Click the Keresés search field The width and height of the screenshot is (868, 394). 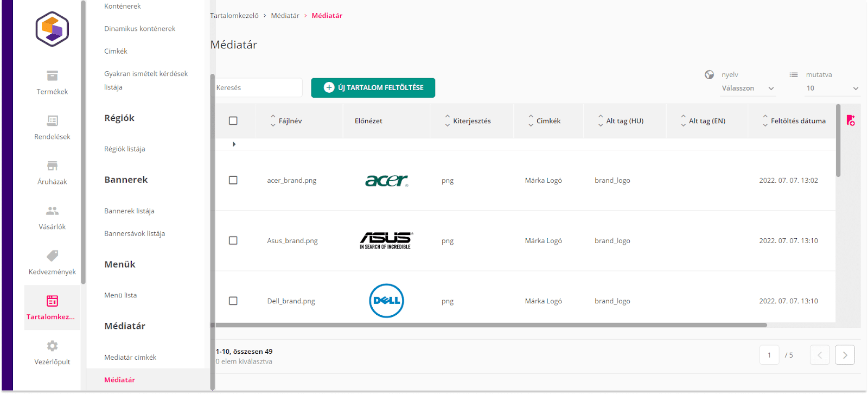pyautogui.click(x=259, y=87)
